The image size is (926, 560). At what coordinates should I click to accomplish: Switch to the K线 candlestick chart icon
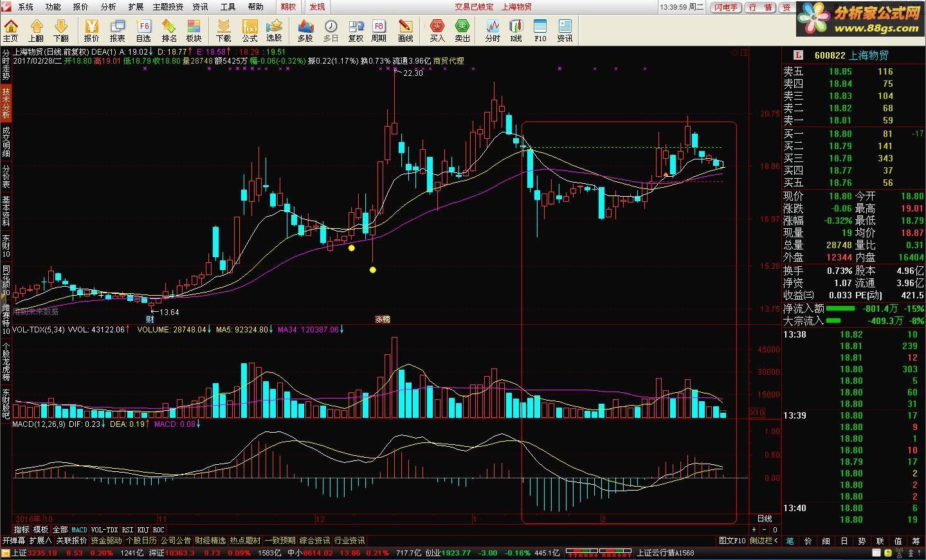pyautogui.click(x=516, y=30)
